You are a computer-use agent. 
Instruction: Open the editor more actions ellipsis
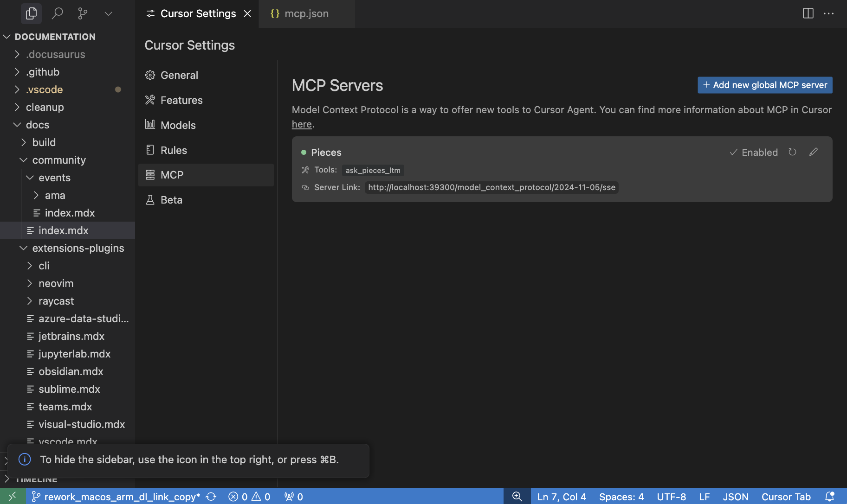click(829, 13)
